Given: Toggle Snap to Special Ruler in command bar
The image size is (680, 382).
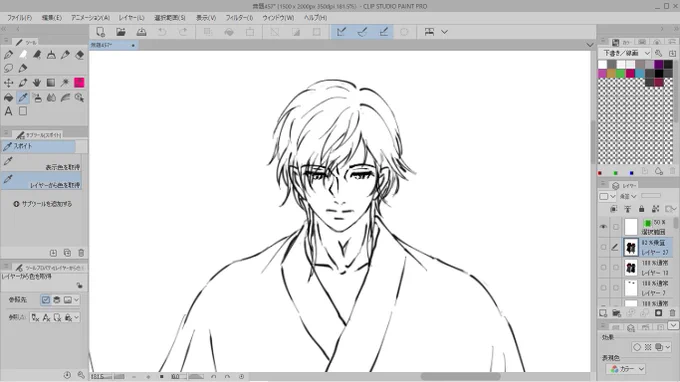Looking at the screenshot, I should click(363, 32).
